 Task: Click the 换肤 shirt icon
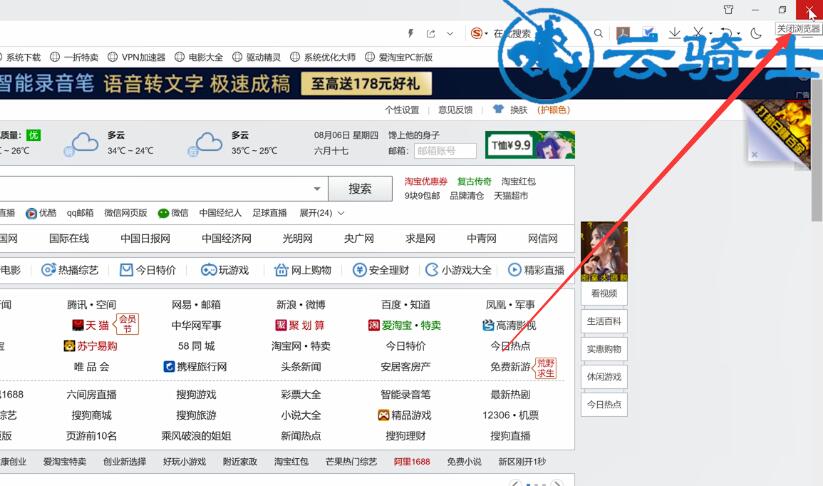point(498,109)
